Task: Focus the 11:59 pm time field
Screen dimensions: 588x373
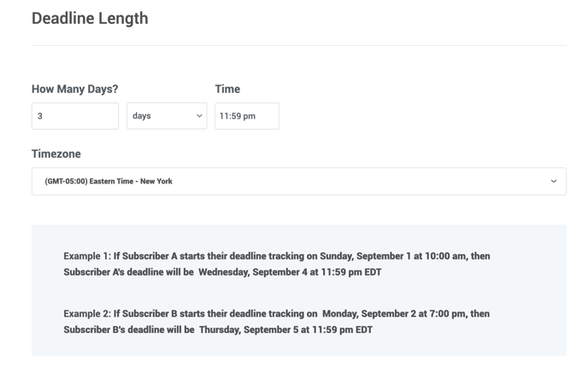Action: click(246, 116)
